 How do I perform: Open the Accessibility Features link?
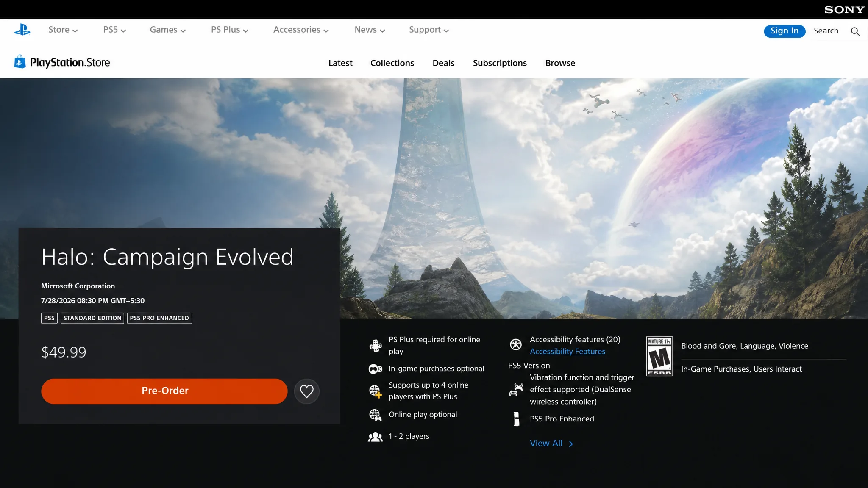coord(568,352)
